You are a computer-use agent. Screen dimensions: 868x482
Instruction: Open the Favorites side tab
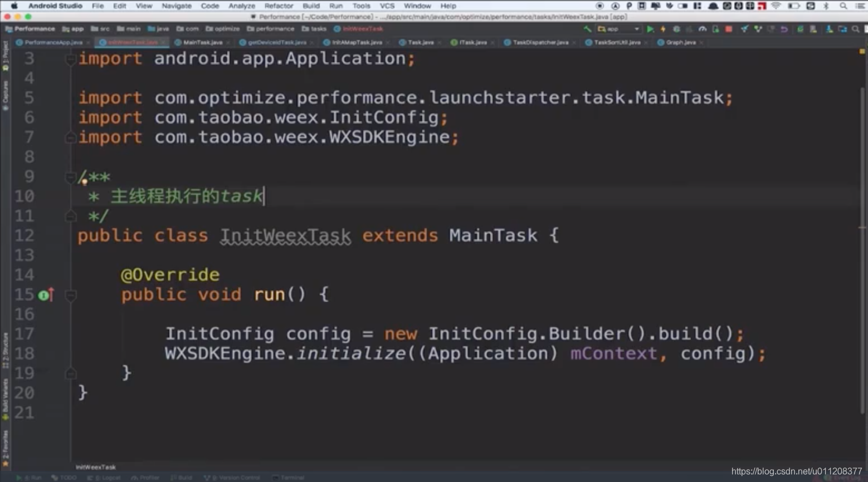[x=6, y=448]
